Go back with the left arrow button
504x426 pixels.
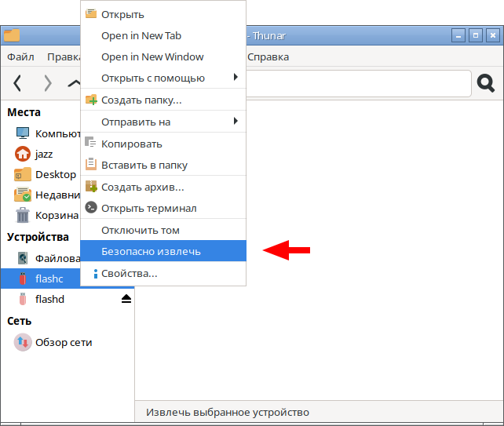click(17, 83)
